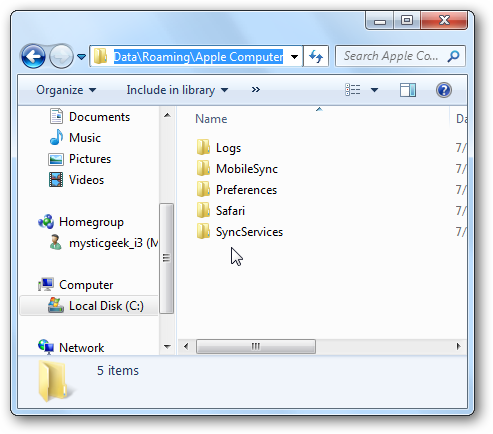
Task: Click the Homegroup spheres icon
Action: 46,221
